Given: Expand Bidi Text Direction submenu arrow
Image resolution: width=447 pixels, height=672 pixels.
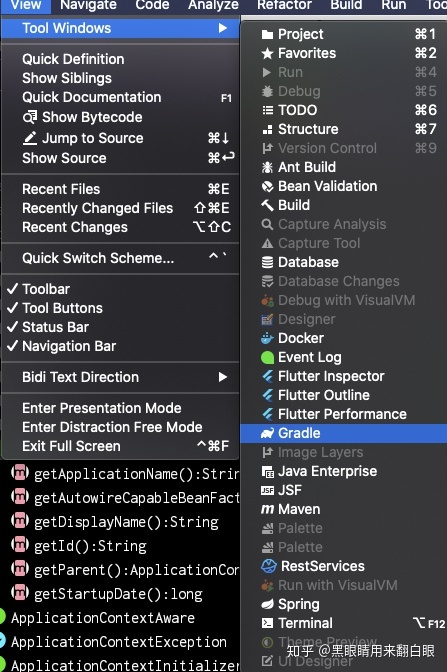Looking at the screenshot, I should (x=222, y=377).
